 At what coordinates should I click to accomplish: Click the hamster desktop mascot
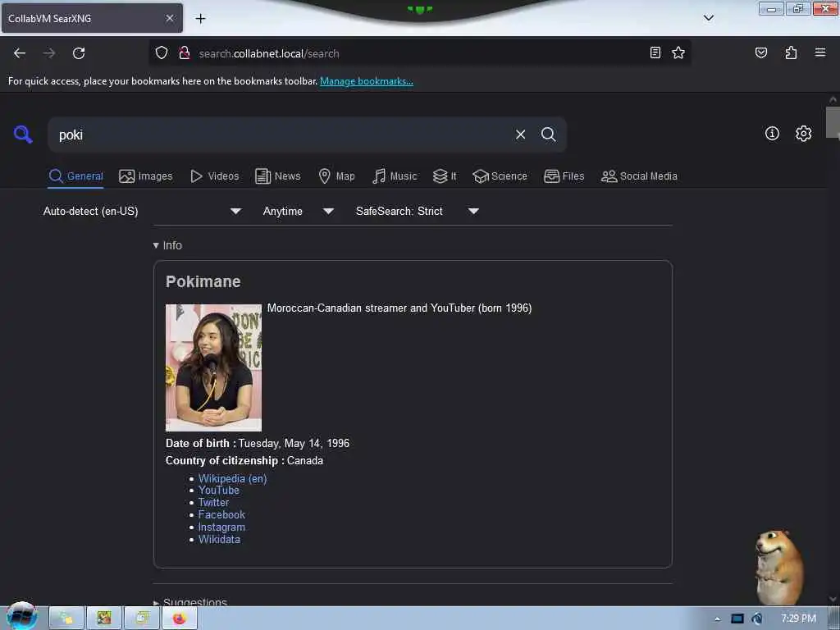(x=778, y=567)
